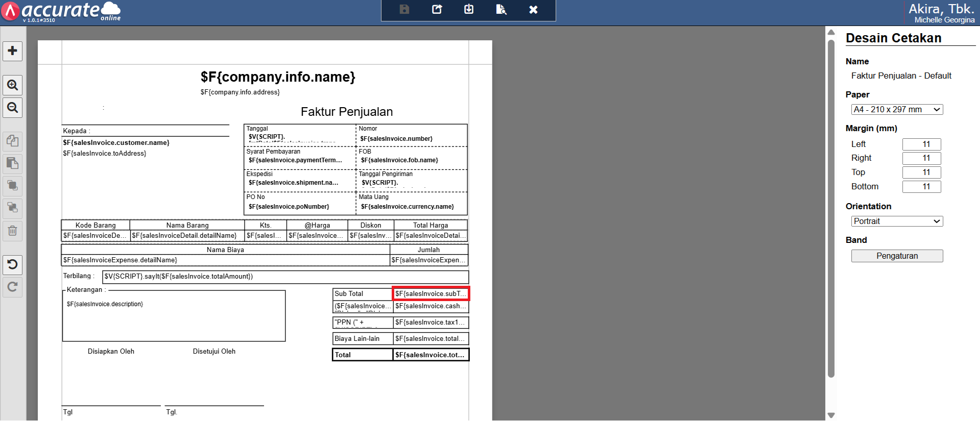Viewport: 980px width, 421px height.
Task: Zoom out of the print design canvas
Action: tap(13, 108)
